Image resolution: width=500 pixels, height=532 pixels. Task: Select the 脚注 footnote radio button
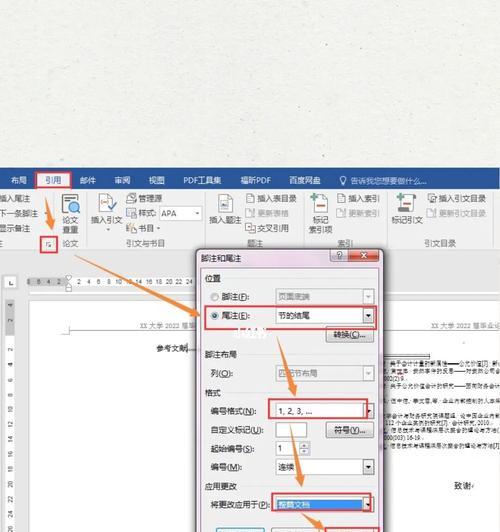214,297
